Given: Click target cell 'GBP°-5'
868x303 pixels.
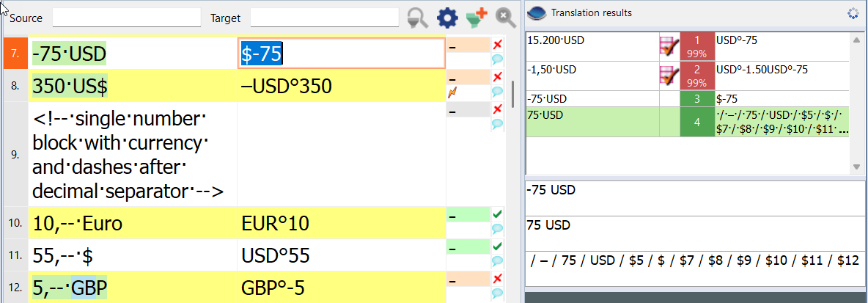Looking at the screenshot, I should pyautogui.click(x=342, y=288).
